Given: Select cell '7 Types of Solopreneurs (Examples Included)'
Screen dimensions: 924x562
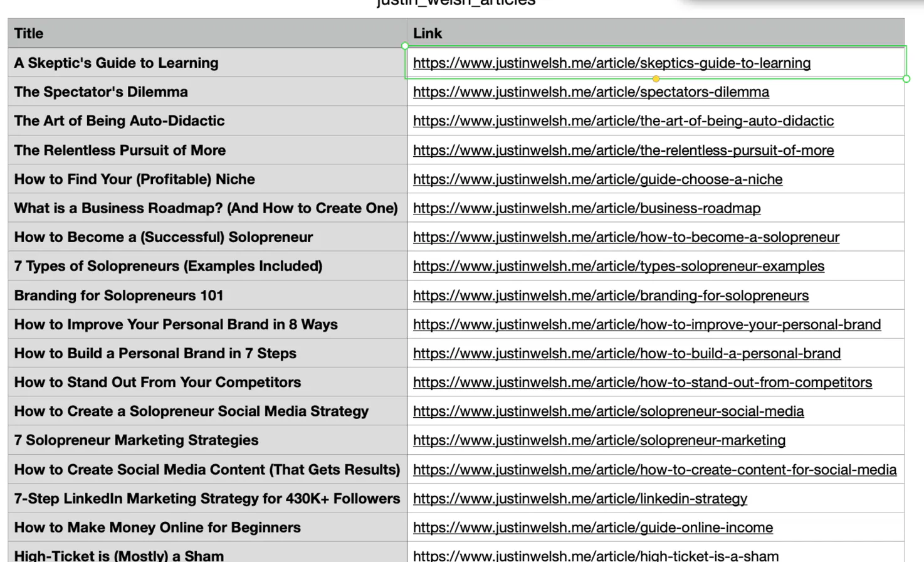Looking at the screenshot, I should coord(207,266).
